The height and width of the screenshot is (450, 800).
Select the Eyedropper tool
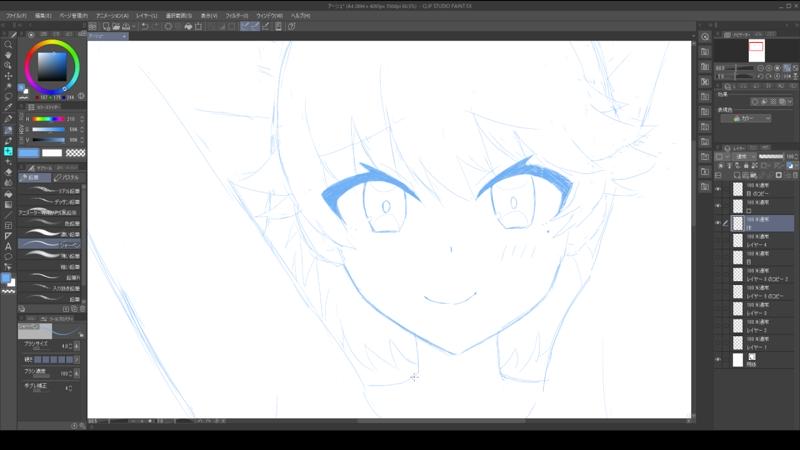click(8, 107)
